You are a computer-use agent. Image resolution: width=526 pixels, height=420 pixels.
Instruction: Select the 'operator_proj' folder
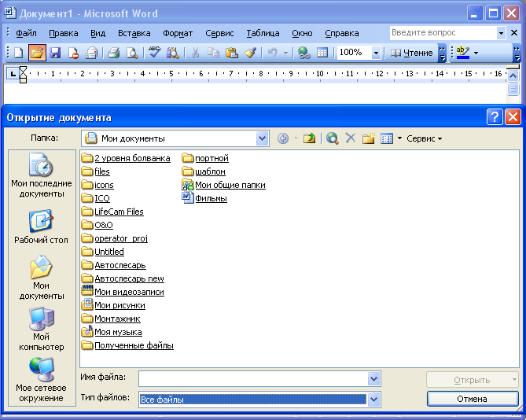(x=115, y=238)
